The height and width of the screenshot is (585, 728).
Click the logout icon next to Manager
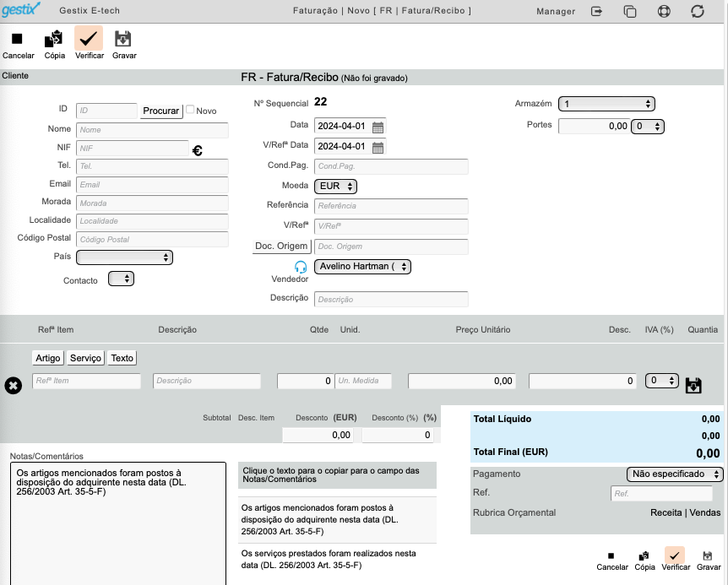coord(596,11)
